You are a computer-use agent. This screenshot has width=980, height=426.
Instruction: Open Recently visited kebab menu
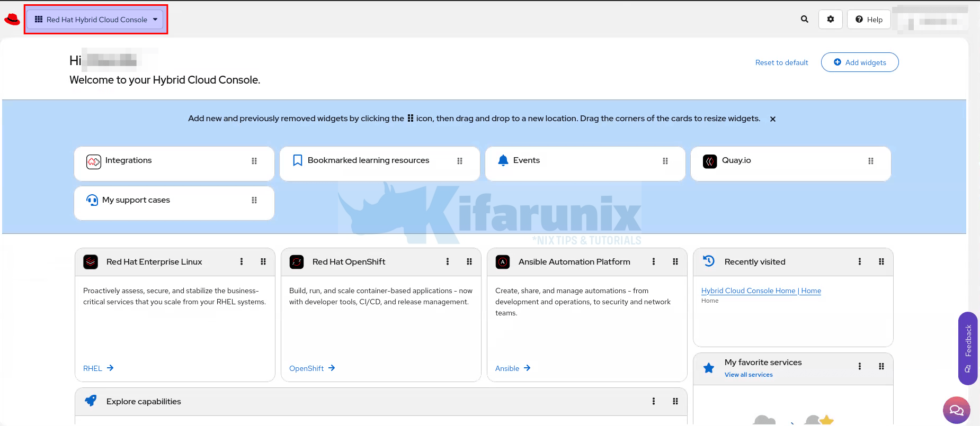coord(860,261)
